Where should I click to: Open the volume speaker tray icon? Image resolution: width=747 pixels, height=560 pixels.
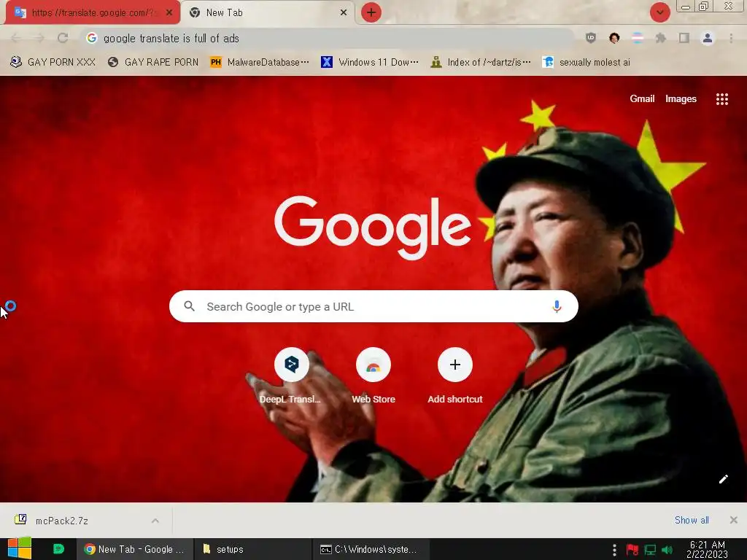point(667,550)
